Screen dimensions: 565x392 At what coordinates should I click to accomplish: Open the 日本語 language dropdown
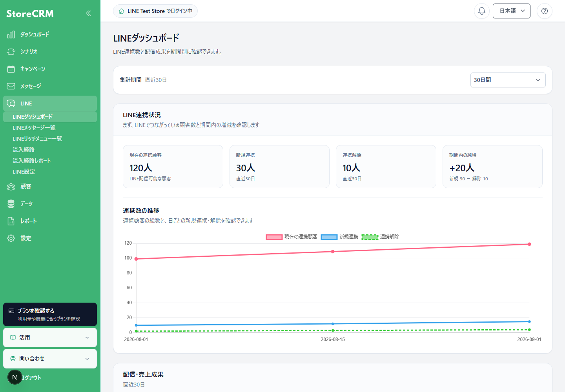pos(512,11)
